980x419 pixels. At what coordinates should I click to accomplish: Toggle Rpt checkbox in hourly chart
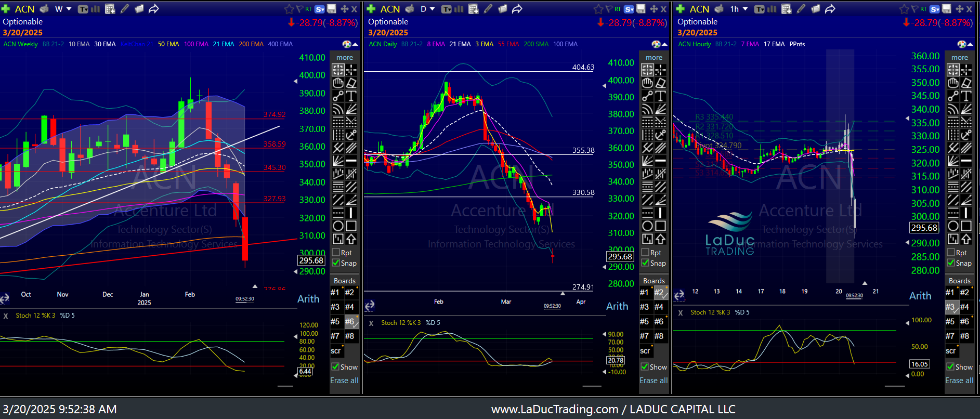(951, 253)
